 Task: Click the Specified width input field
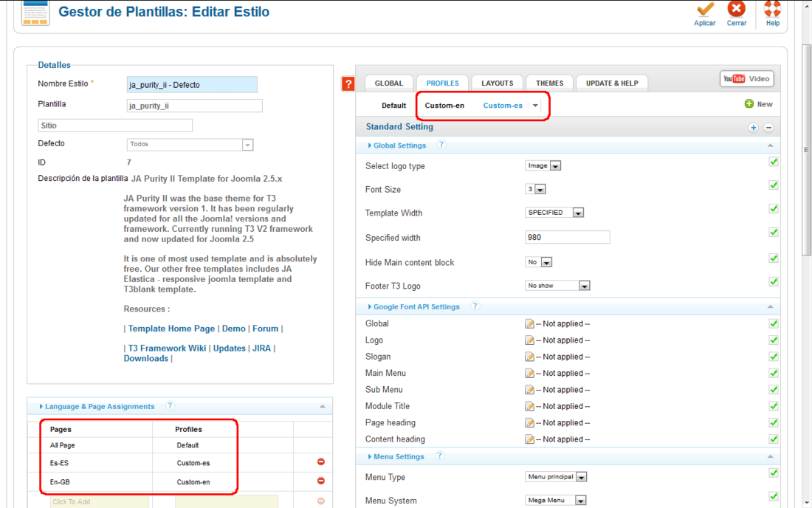point(568,237)
